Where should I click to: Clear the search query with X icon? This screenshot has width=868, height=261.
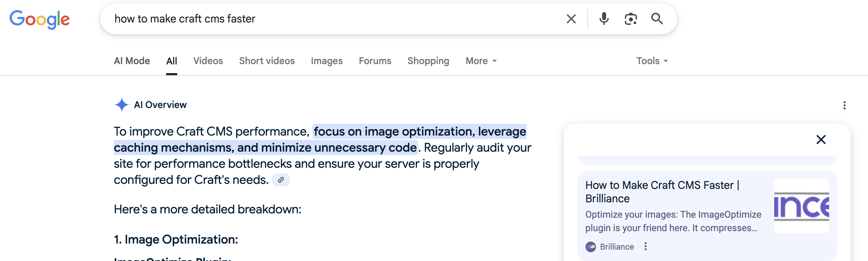[571, 19]
